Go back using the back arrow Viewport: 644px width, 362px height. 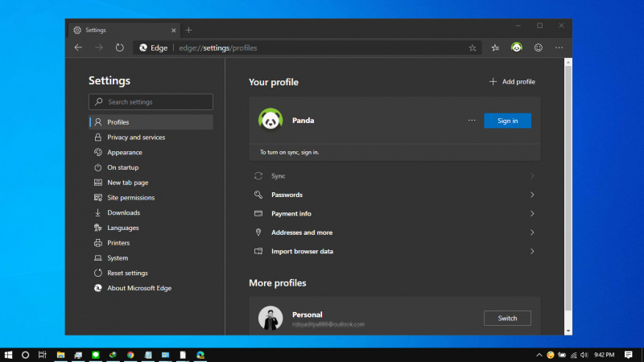(x=78, y=47)
